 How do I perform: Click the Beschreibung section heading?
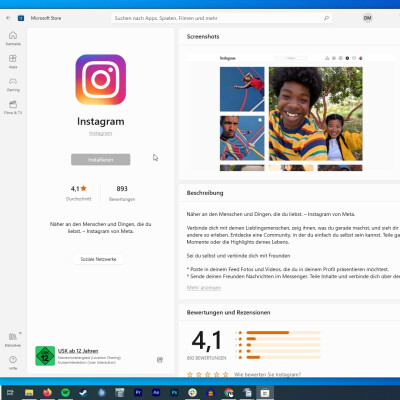(205, 193)
